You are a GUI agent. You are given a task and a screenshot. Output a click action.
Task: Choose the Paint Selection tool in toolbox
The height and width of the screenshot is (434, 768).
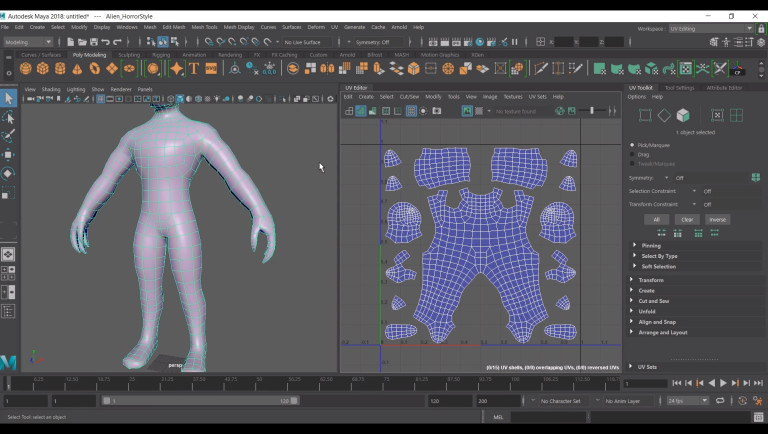click(8, 136)
